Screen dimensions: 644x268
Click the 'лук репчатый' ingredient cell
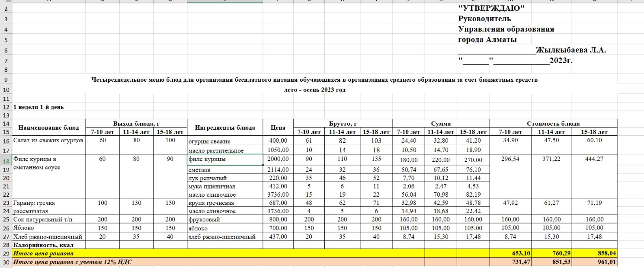[x=224, y=178]
